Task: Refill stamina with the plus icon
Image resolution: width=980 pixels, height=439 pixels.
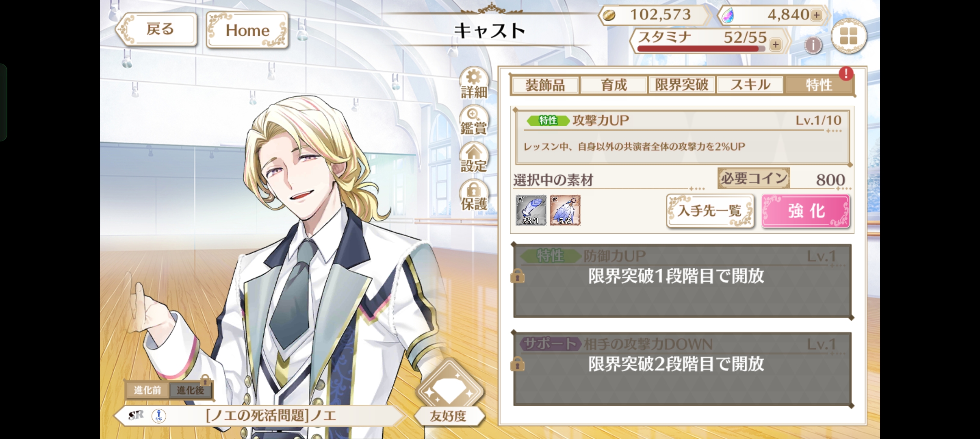Action: [x=776, y=44]
